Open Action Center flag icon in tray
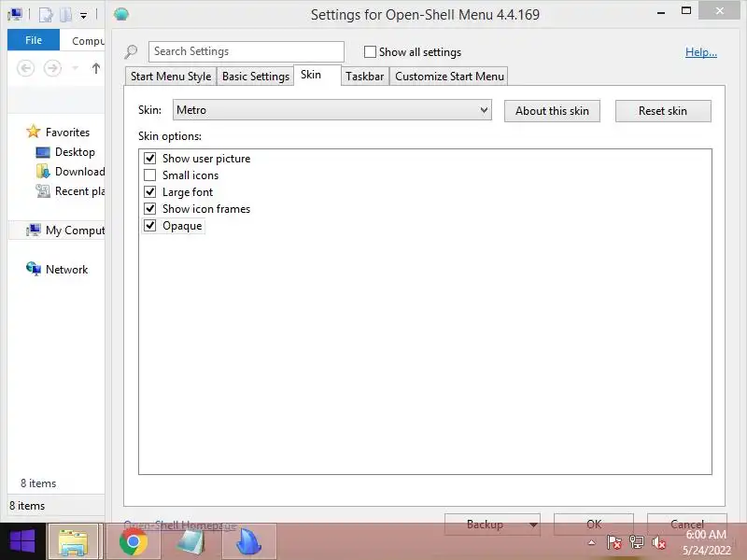The width and height of the screenshot is (747, 560). click(614, 542)
